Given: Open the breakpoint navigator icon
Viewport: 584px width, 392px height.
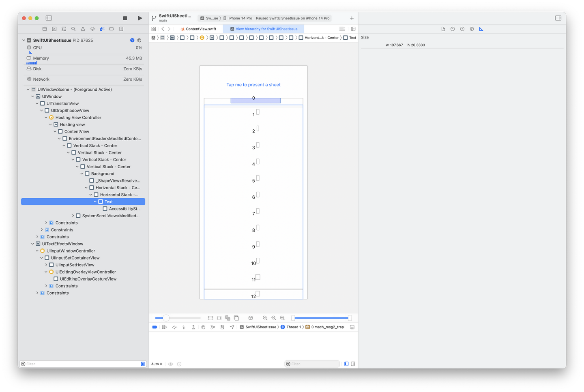Looking at the screenshot, I should pos(112,29).
